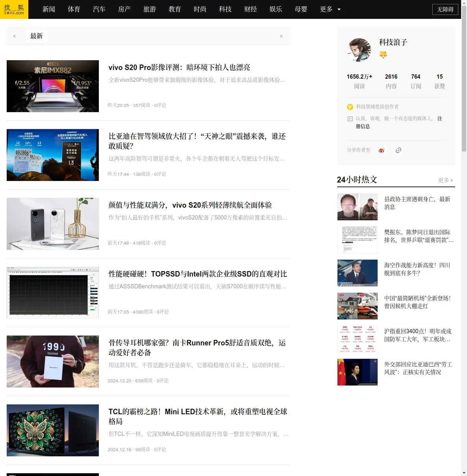Screen dimensions: 467x476
Task: Select 教育 in the top navigation
Action: point(175,9)
